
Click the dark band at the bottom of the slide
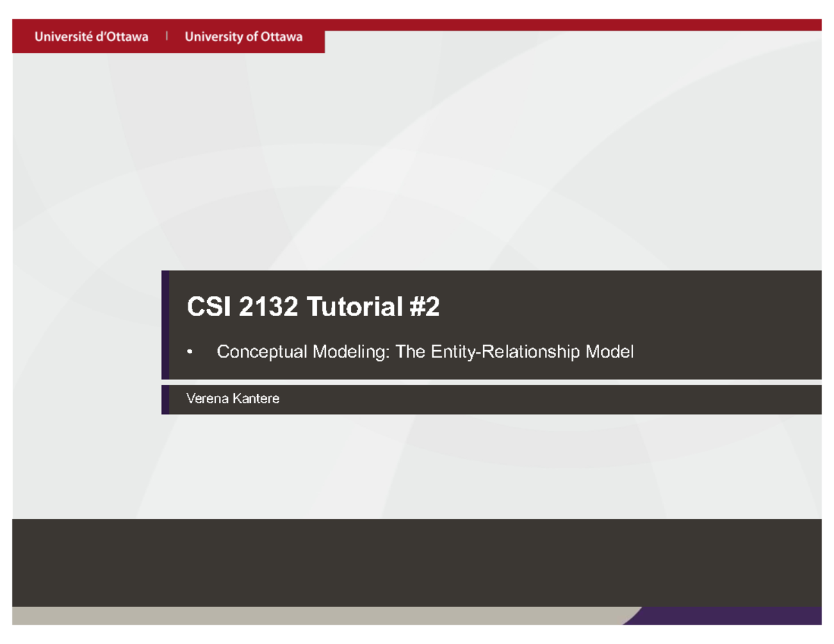pyautogui.click(x=417, y=563)
